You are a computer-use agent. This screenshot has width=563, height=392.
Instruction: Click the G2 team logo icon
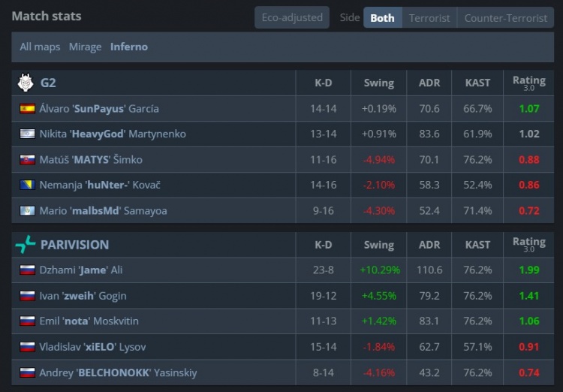coord(26,83)
